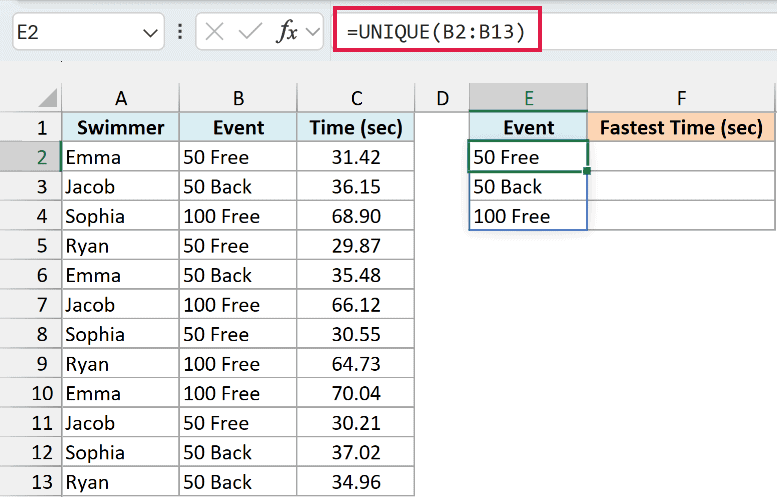The image size is (777, 497).
Task: Select time value 35.48
Action: tap(356, 275)
